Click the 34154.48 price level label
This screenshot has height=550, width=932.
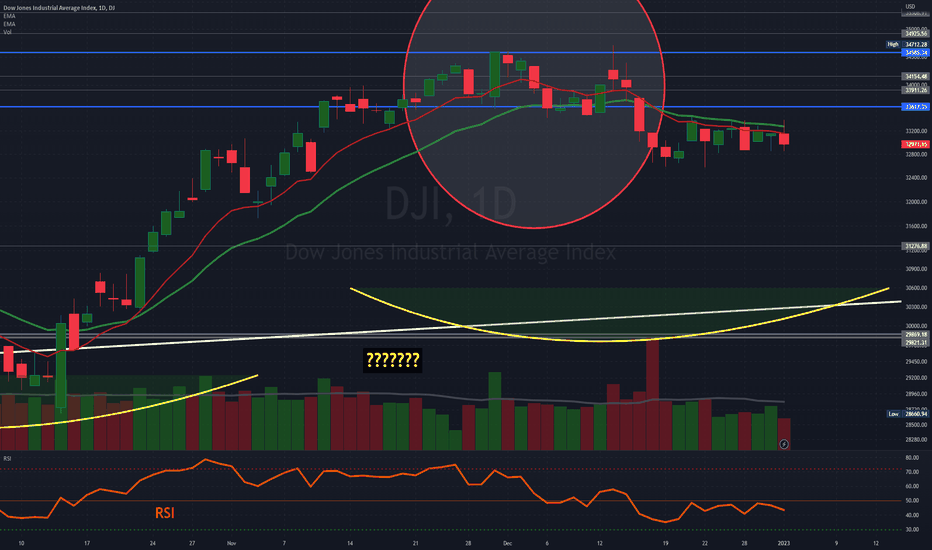[x=915, y=77]
